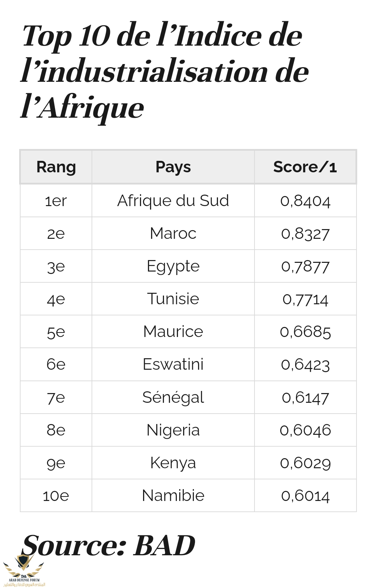Select the 'Afrique du Sud' country cell
Viewport: 376px width, 588px height.
coord(173,201)
